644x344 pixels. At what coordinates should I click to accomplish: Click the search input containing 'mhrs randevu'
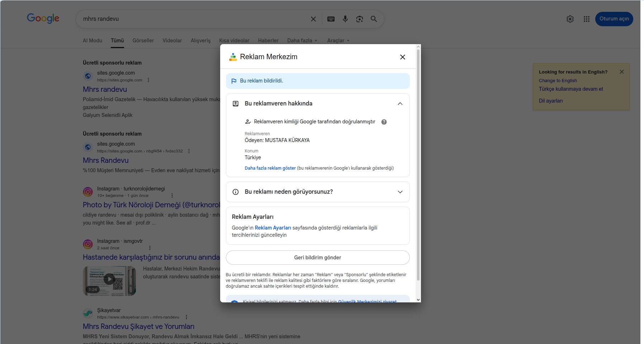click(x=194, y=19)
